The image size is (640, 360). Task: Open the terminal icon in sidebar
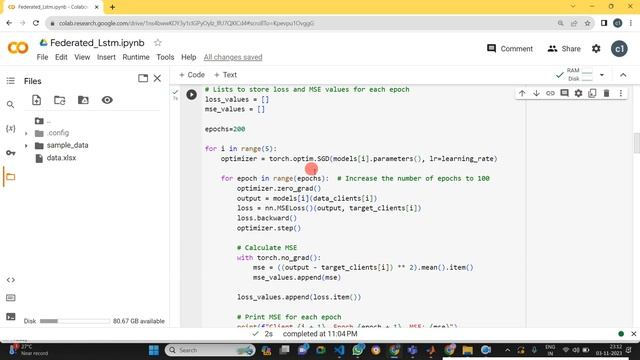point(11,316)
